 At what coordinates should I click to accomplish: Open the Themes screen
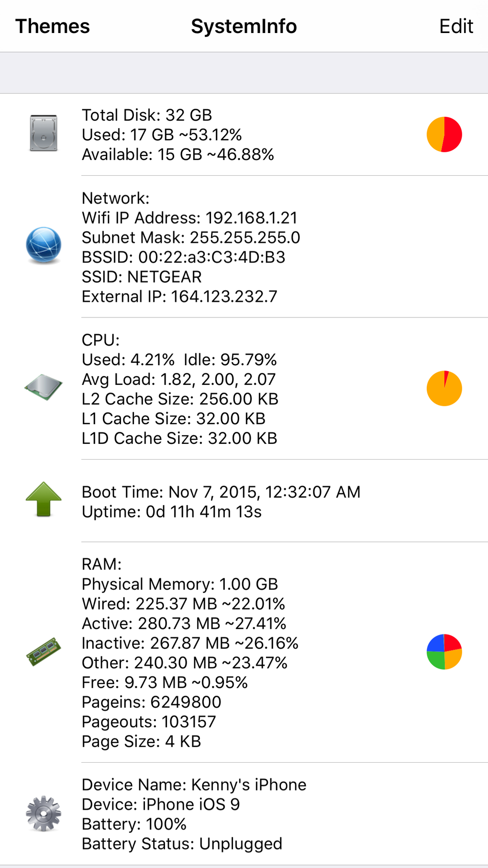[x=53, y=26]
